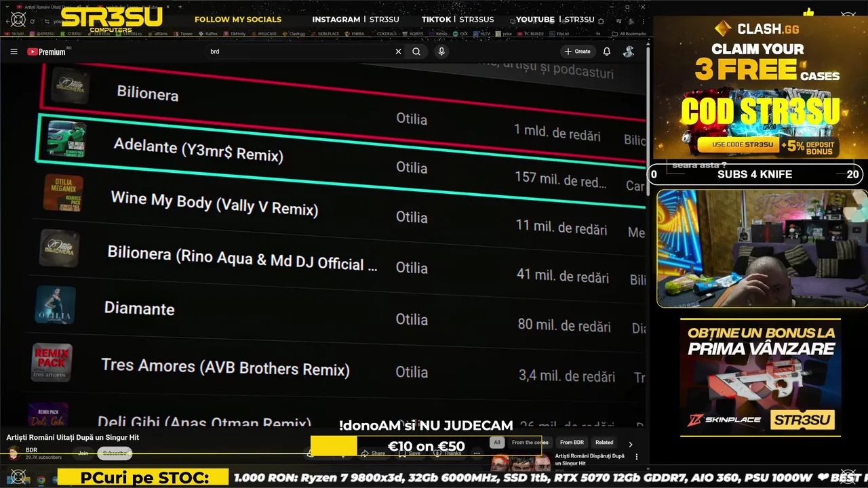Open related video Artiști Români Dispăruți title
The width and height of the screenshot is (868, 488).
tap(590, 460)
